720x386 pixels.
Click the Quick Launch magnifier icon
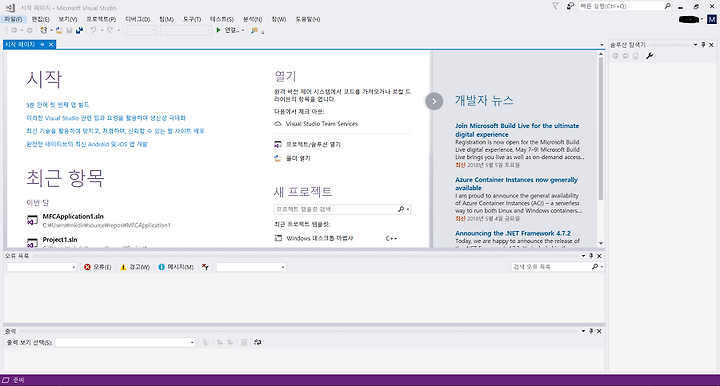pyautogui.click(x=668, y=6)
